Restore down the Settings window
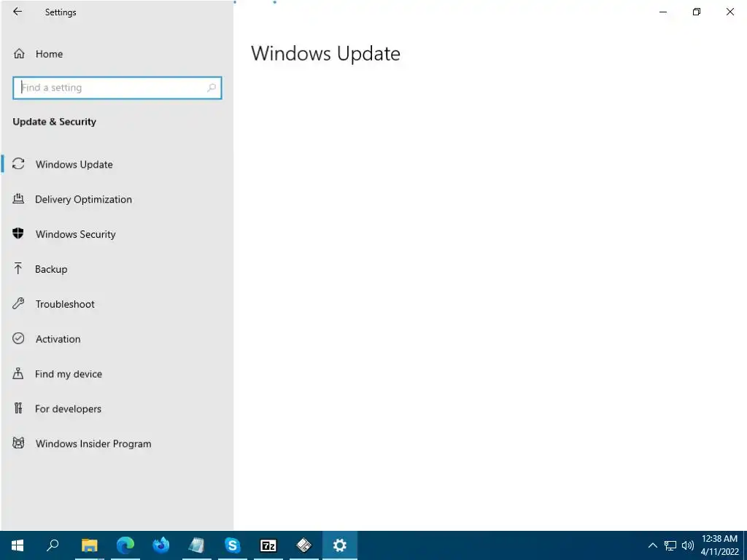This screenshot has height=560, width=747. [x=697, y=12]
